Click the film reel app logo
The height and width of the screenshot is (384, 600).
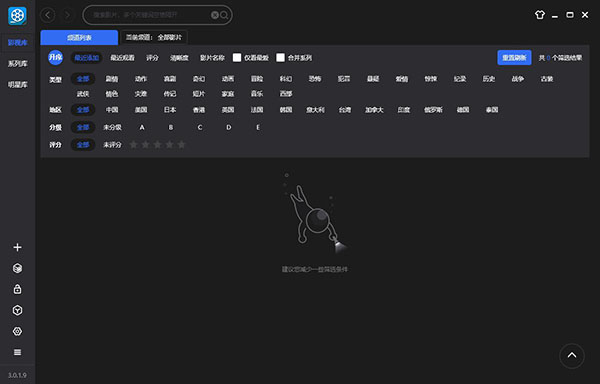click(x=17, y=16)
